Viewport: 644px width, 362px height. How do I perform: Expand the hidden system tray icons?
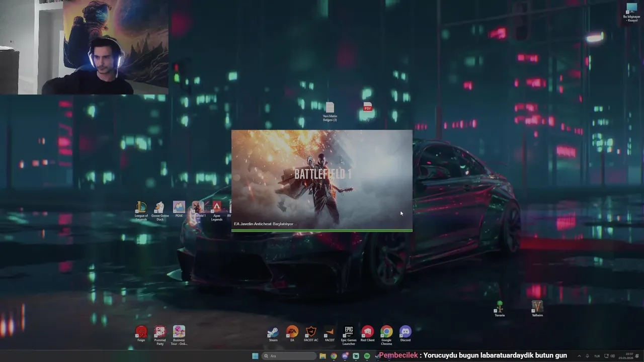click(579, 356)
